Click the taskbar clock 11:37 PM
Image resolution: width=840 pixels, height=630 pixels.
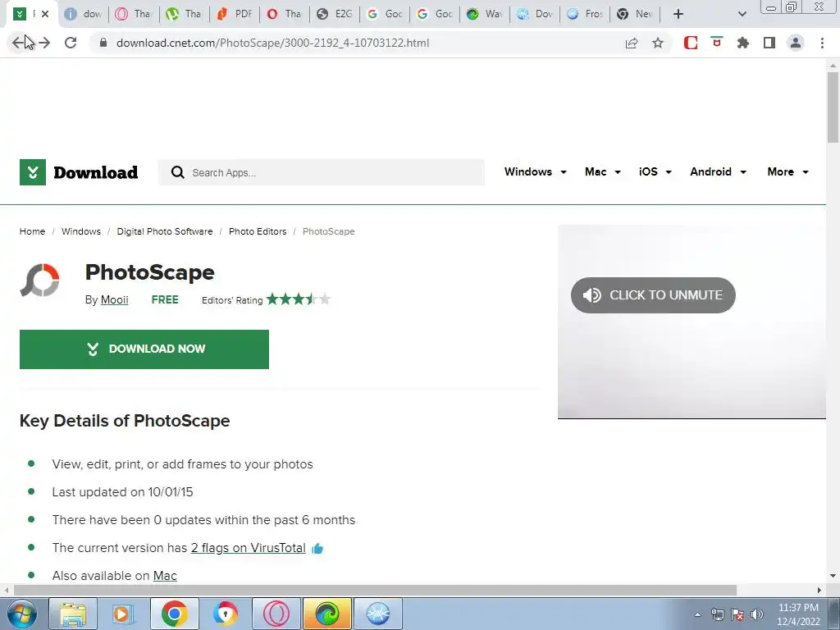click(798, 608)
